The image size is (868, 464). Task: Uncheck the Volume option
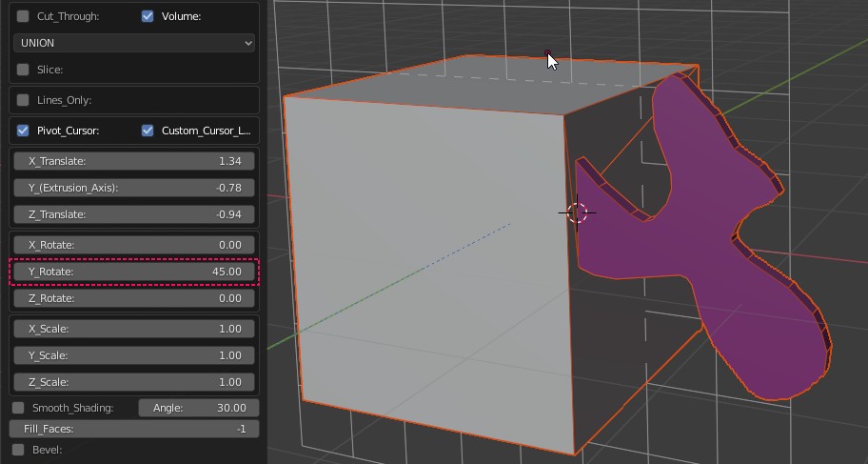[148, 16]
